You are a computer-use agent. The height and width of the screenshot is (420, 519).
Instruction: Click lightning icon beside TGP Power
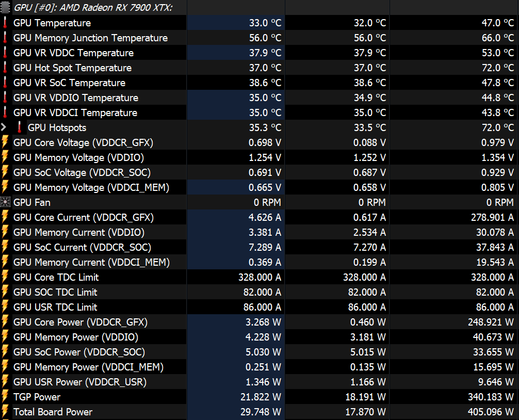(x=5, y=396)
